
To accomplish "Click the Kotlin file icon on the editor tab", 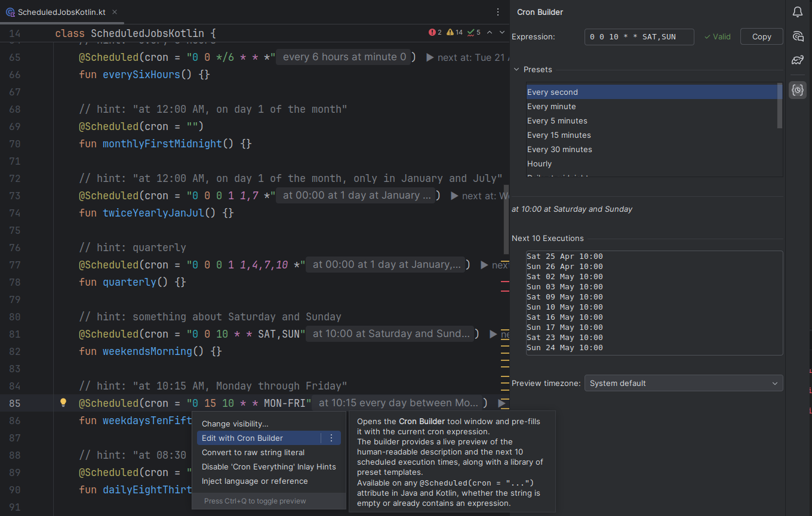I will (10, 12).
